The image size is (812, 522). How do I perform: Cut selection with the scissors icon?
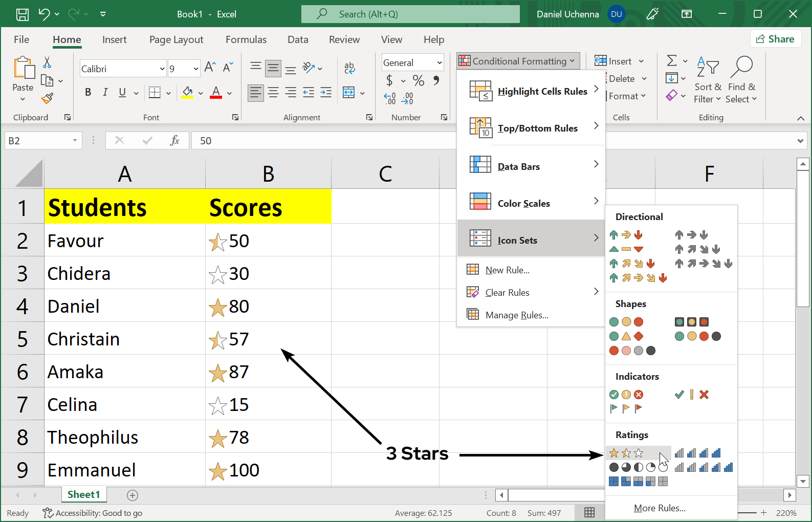pos(47,62)
